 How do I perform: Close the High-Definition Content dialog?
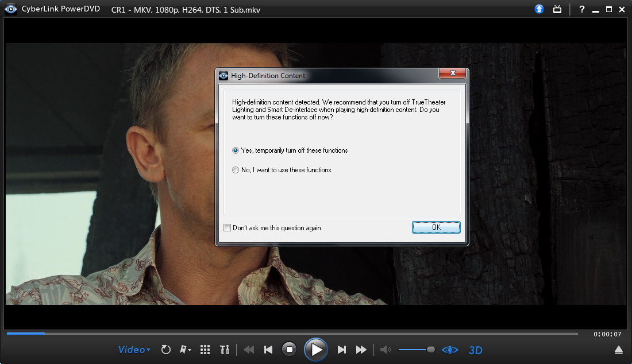(452, 73)
